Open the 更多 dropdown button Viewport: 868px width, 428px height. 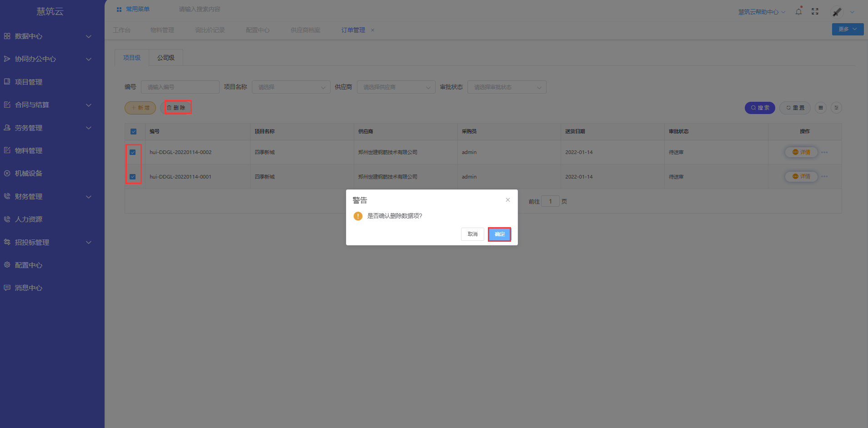pos(848,29)
